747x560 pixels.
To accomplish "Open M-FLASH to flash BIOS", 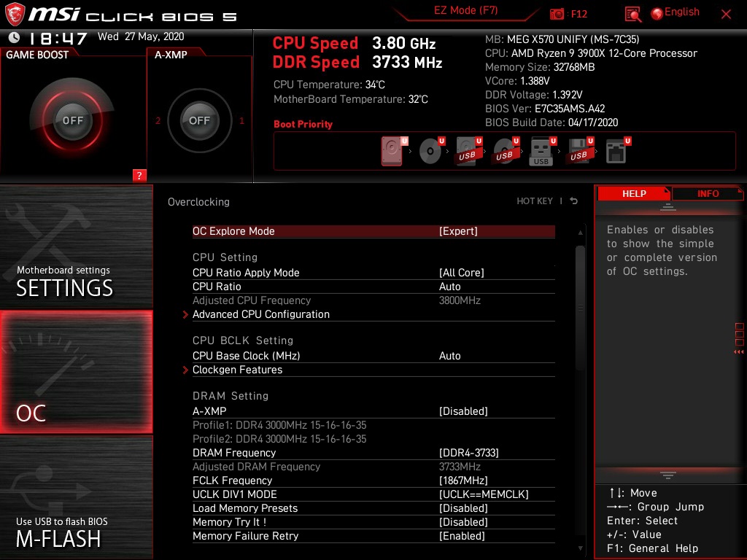I will click(x=76, y=497).
